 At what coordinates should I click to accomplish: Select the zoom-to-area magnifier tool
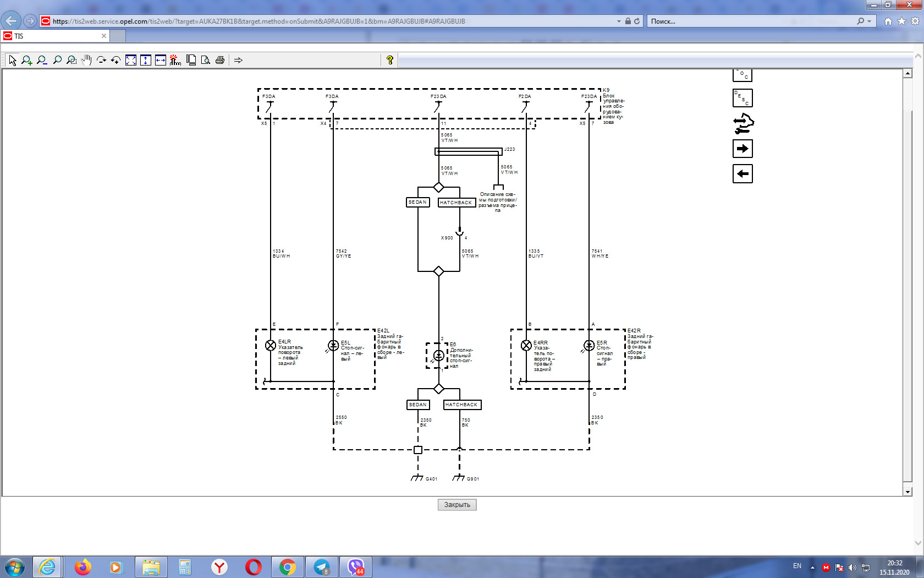(71, 60)
